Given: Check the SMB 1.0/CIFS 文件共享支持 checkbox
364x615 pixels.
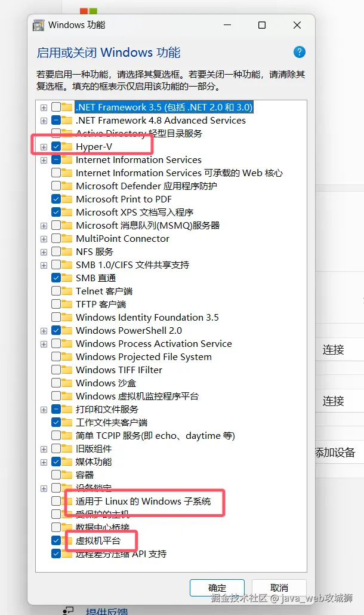Looking at the screenshot, I should (x=56, y=265).
